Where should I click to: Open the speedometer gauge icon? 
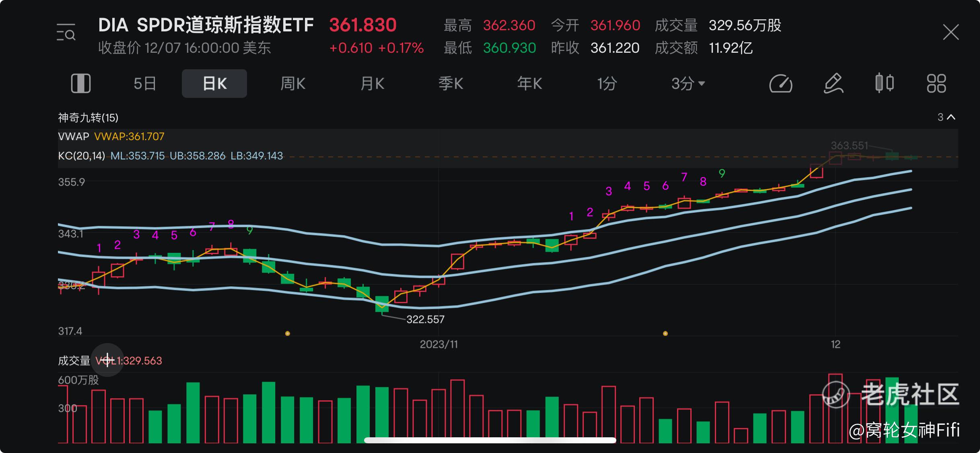[780, 84]
